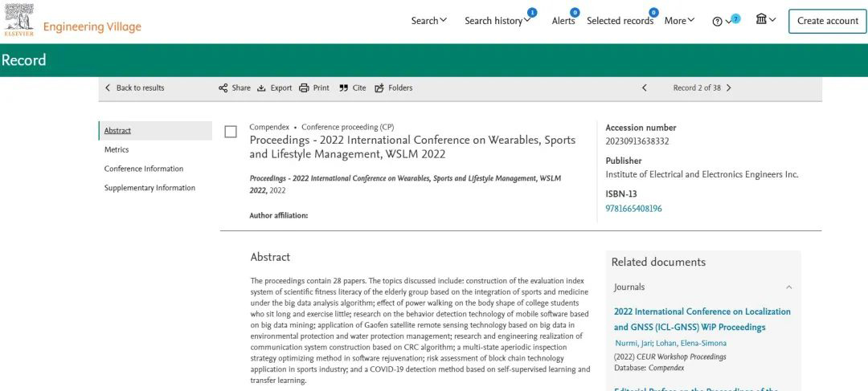The width and height of the screenshot is (868, 391).
Task: Open the Alerts menu item
Action: tap(563, 20)
